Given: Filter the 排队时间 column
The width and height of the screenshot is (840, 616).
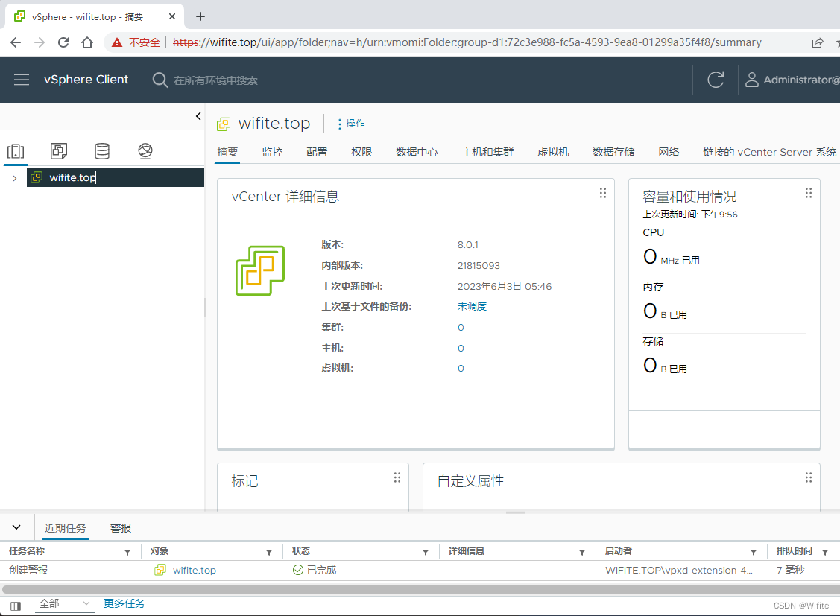Looking at the screenshot, I should [x=825, y=552].
